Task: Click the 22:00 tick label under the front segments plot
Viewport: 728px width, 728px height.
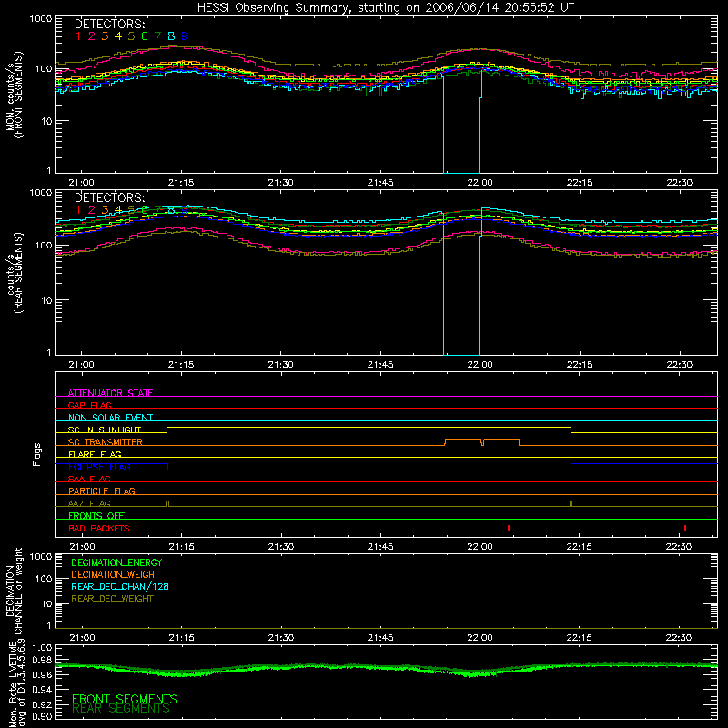Action: click(x=480, y=183)
